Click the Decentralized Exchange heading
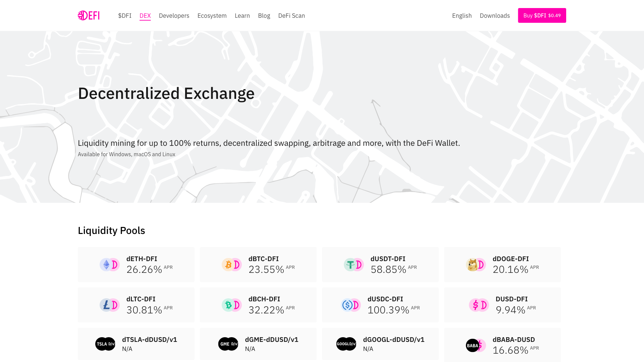The height and width of the screenshot is (362, 644). 166,93
